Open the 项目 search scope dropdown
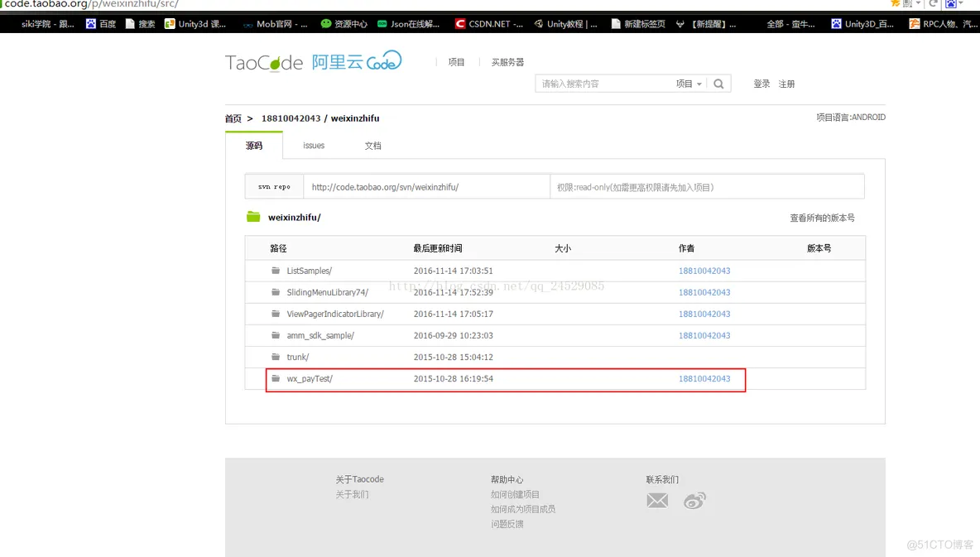 tap(689, 84)
